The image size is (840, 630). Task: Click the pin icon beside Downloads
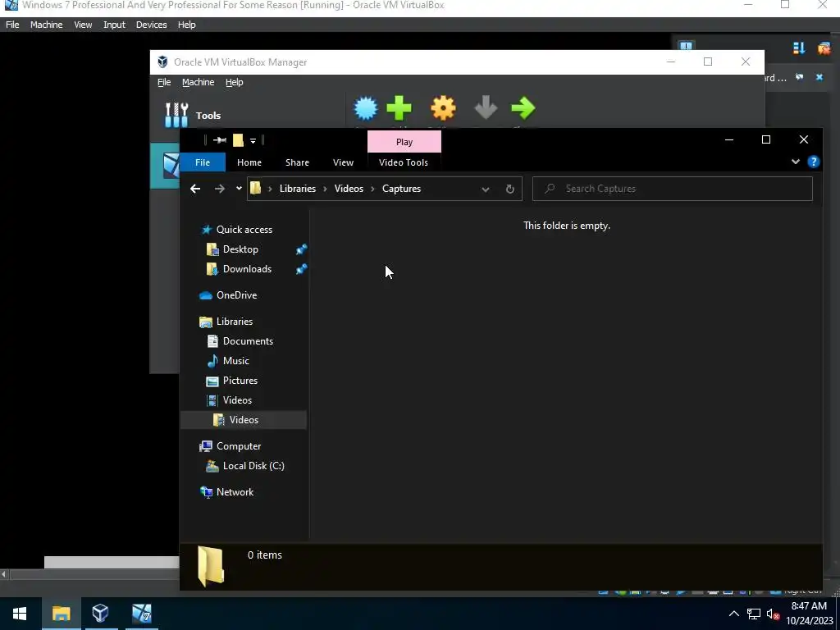(x=302, y=269)
